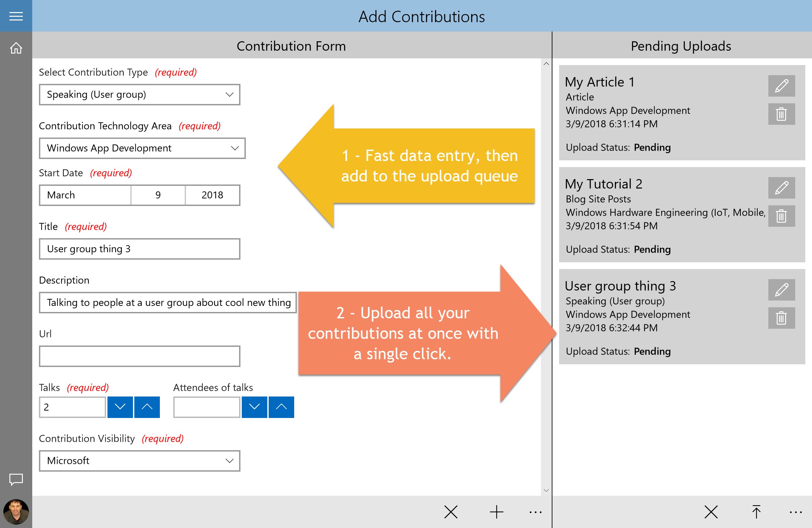This screenshot has width=812, height=528.
Task: Upload all pending contributions with arrow icon
Action: (x=756, y=512)
